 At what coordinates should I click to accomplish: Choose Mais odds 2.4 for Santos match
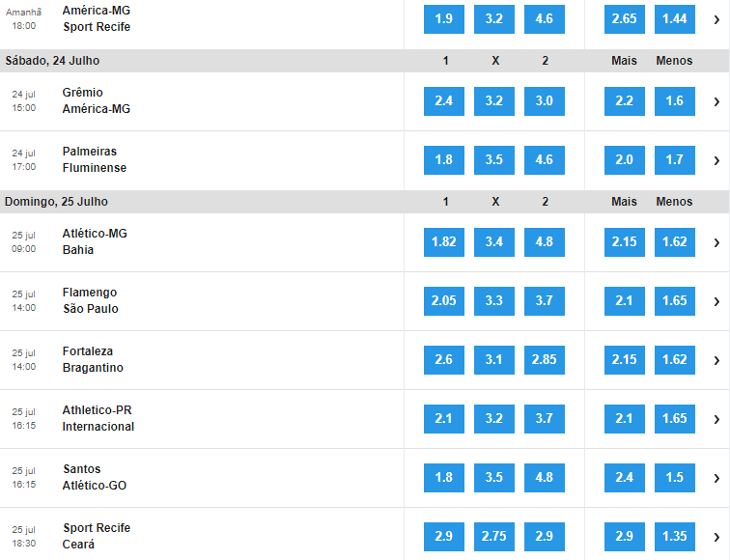625,478
